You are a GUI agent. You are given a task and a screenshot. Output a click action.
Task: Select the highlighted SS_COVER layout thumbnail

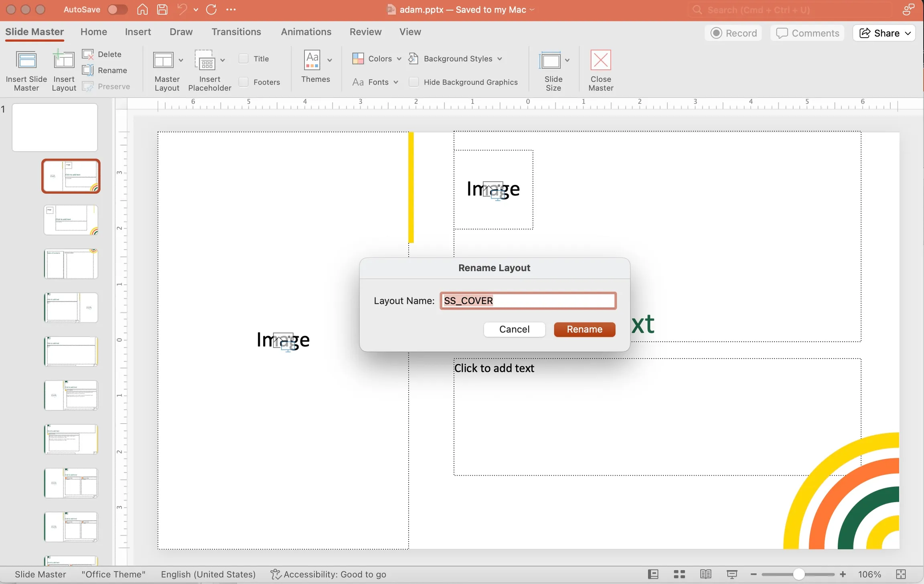coord(71,176)
